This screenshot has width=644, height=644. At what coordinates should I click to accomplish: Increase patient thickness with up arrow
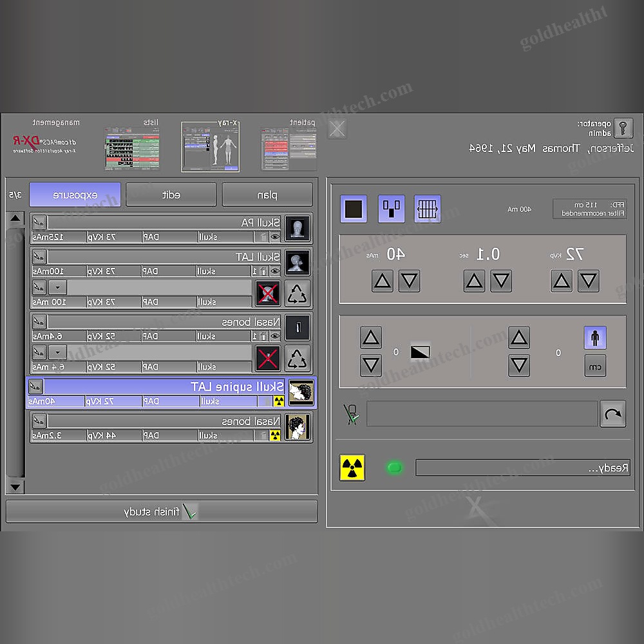(x=518, y=337)
